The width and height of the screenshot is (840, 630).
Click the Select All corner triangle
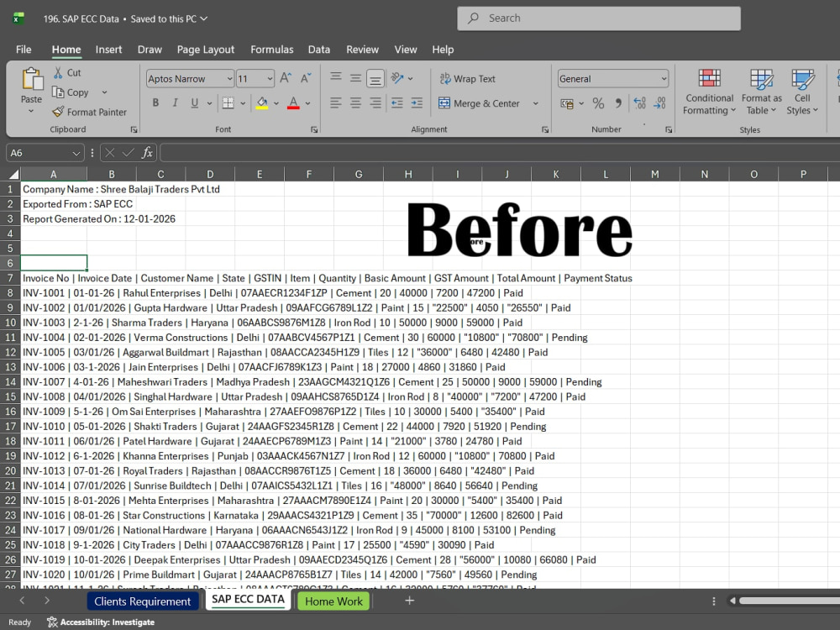13,174
